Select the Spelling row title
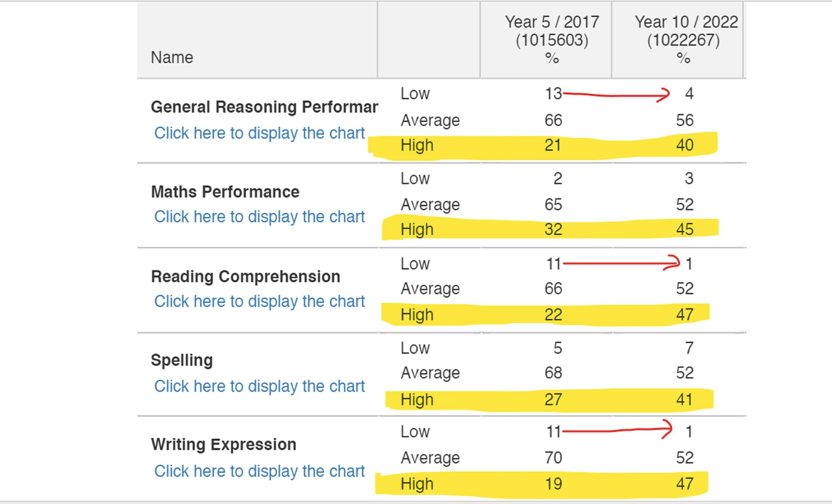Screen dimensions: 832x504 [182, 360]
